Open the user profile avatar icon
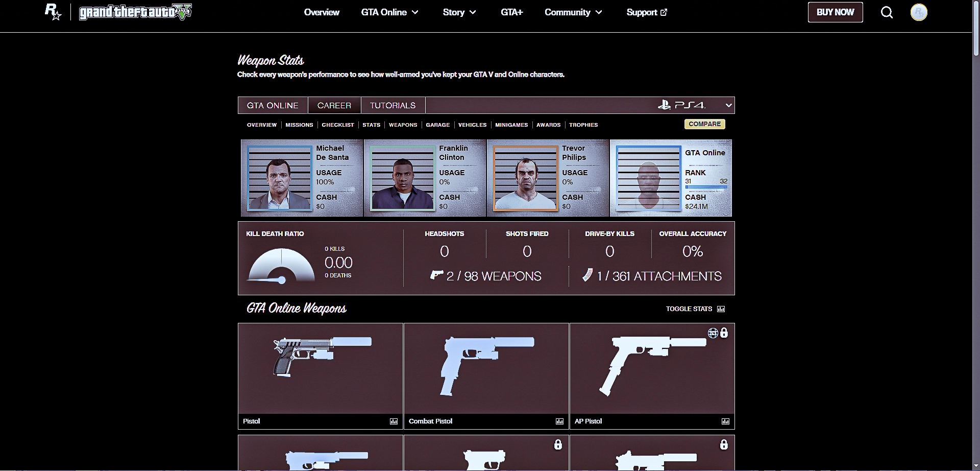This screenshot has height=471, width=980. point(918,12)
